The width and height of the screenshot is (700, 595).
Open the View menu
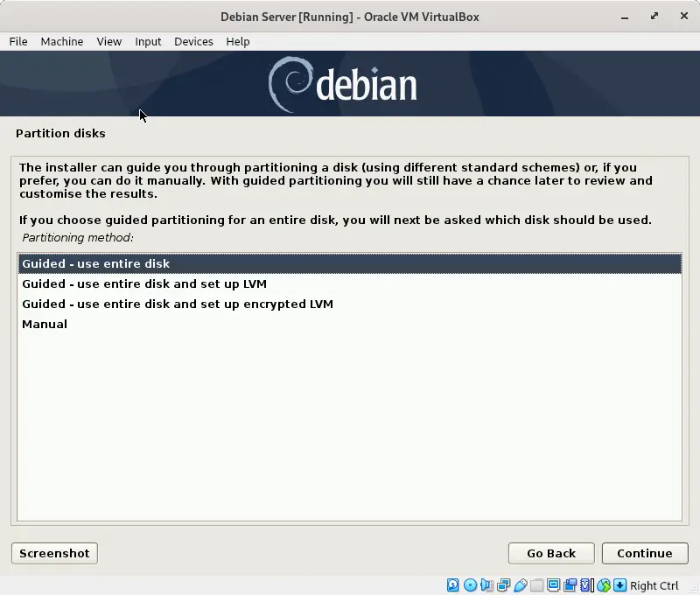click(109, 41)
